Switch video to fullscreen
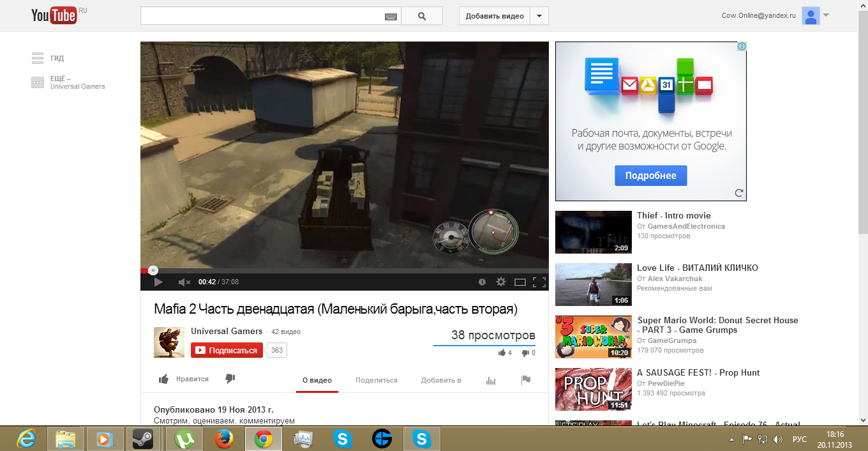The height and width of the screenshot is (451, 868). click(539, 282)
